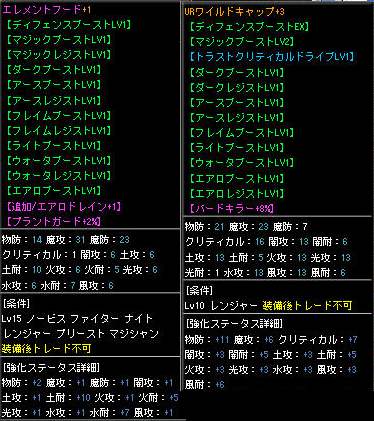Image resolution: width=374 pixels, height=421 pixels.
Task: Click the Lv15 ノービス ファイター ナイト line
Action: [77, 318]
